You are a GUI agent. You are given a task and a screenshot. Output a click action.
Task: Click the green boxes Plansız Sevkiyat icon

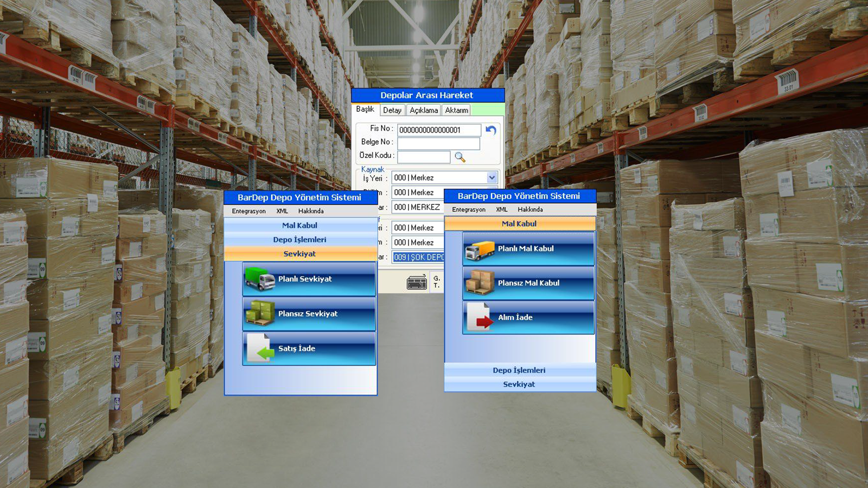(x=260, y=314)
